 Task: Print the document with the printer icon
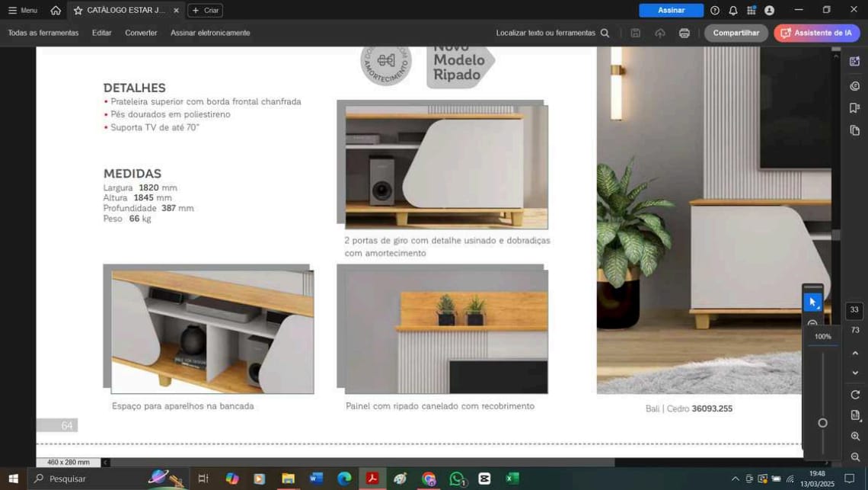684,33
